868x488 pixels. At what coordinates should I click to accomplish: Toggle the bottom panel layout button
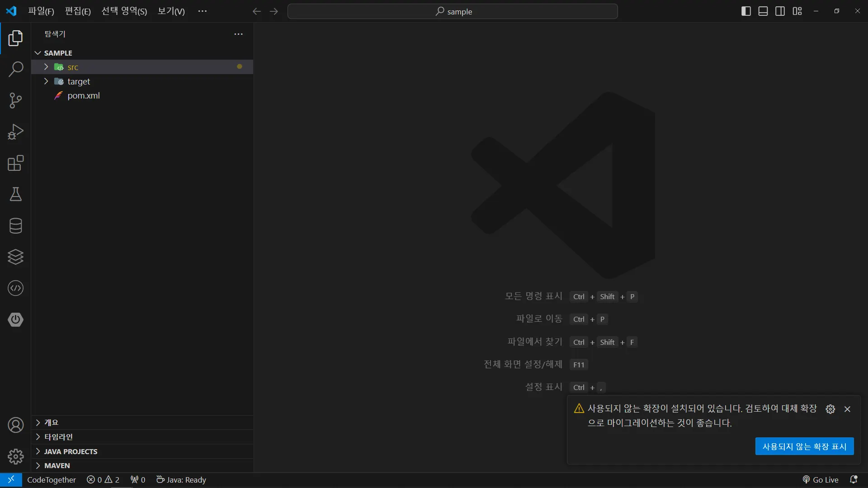tap(763, 11)
